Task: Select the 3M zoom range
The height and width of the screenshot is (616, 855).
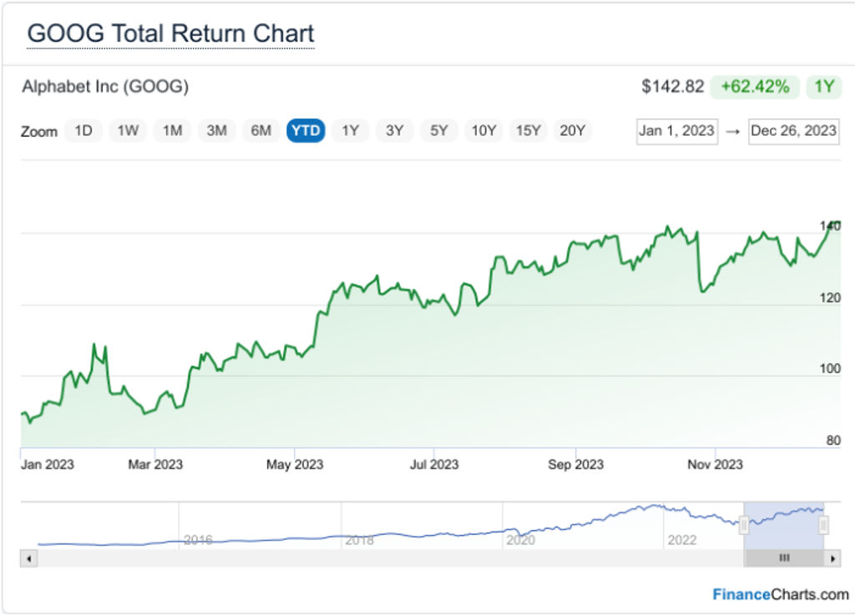Action: [x=216, y=131]
